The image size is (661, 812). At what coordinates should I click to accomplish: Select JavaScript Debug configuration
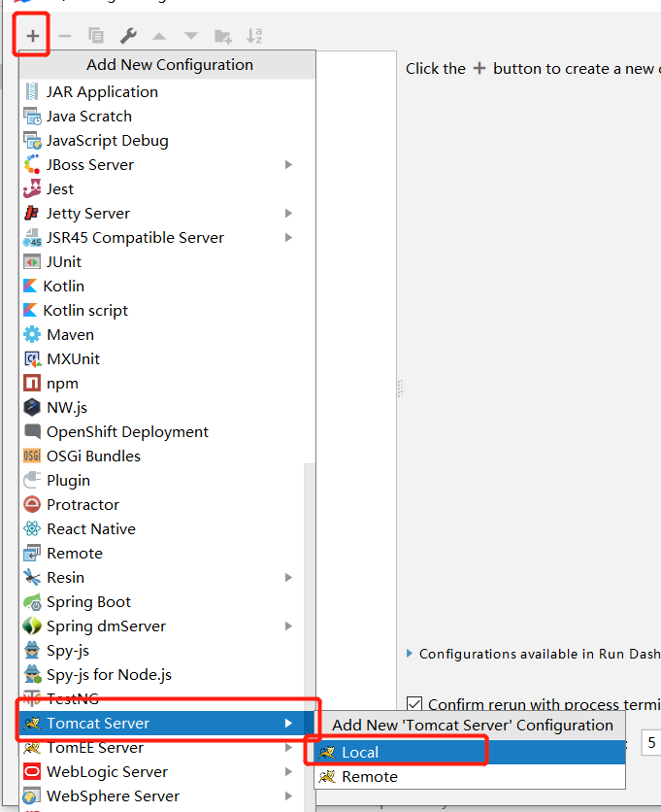(x=167, y=140)
